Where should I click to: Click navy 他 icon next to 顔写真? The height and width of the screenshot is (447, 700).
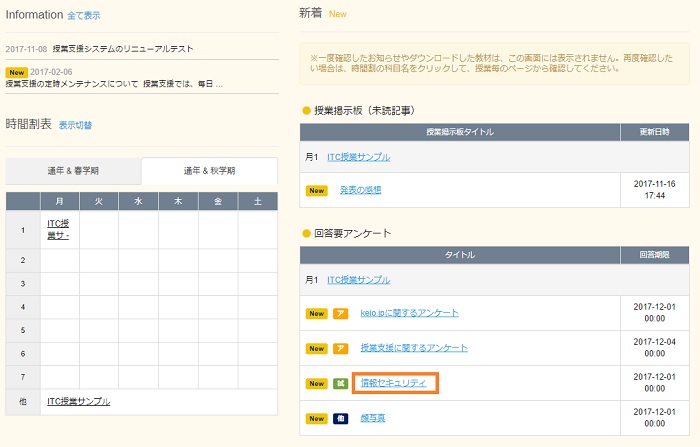[340, 417]
